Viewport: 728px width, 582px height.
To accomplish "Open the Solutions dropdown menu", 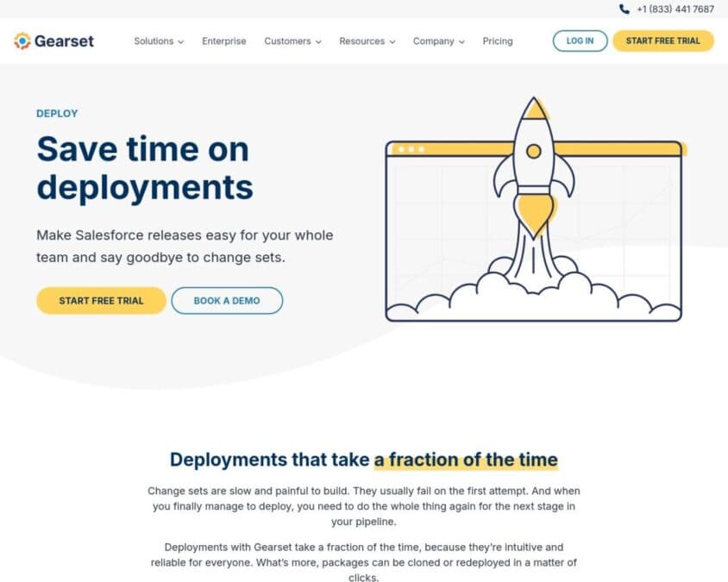I will [x=159, y=41].
